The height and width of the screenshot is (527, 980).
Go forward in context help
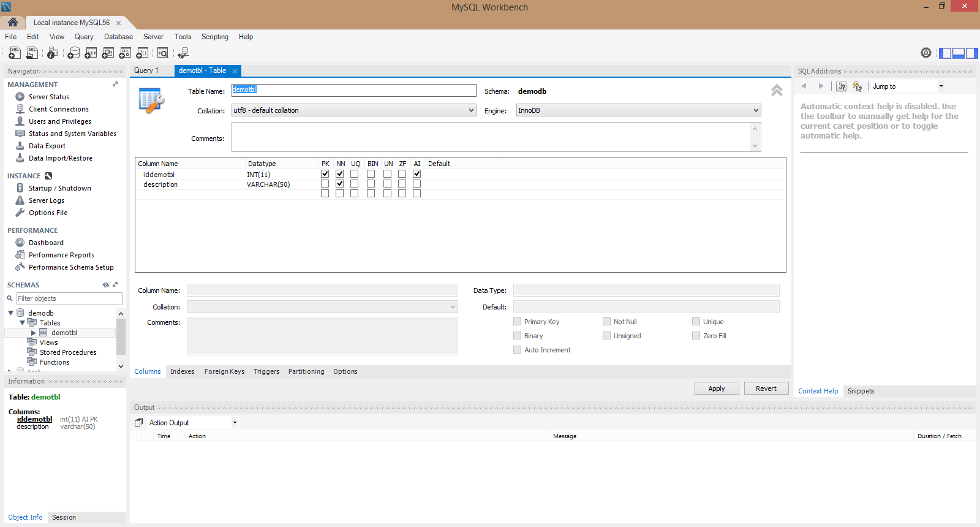pos(821,86)
